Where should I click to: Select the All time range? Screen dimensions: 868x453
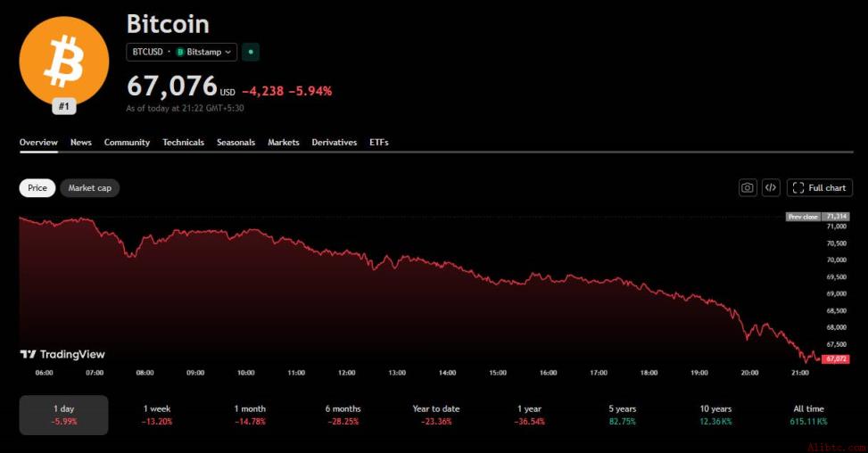(809, 415)
